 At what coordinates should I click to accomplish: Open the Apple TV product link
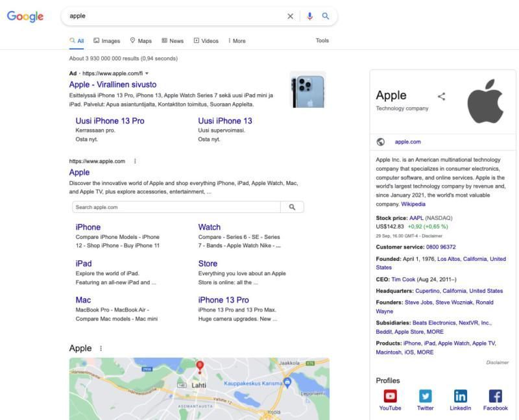[x=483, y=343]
